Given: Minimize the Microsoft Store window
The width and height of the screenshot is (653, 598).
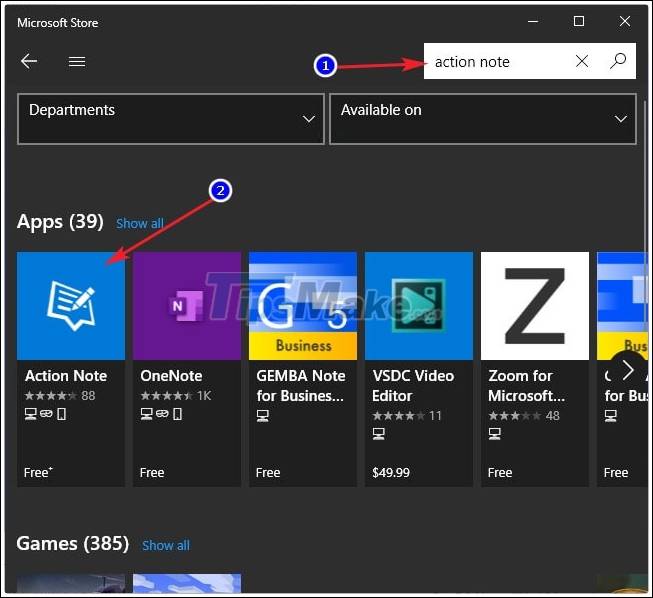Looking at the screenshot, I should 533,21.
